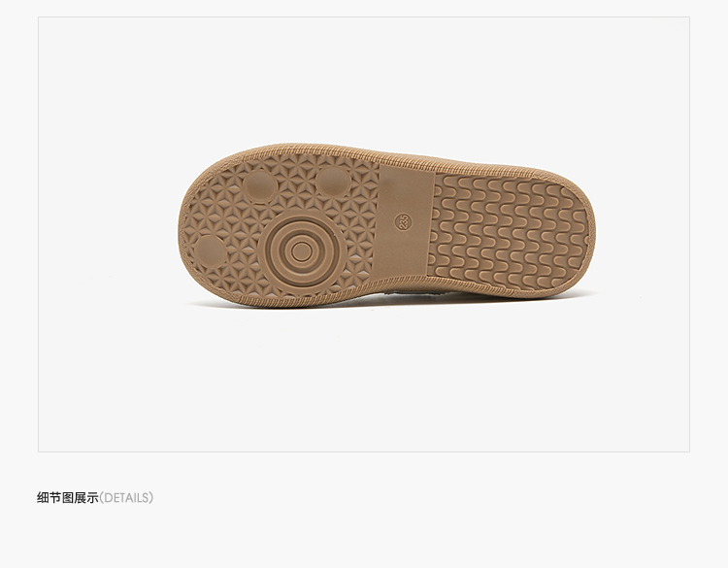Click the (DETAILS) label
Screen dimensions: 728x568
click(126, 498)
